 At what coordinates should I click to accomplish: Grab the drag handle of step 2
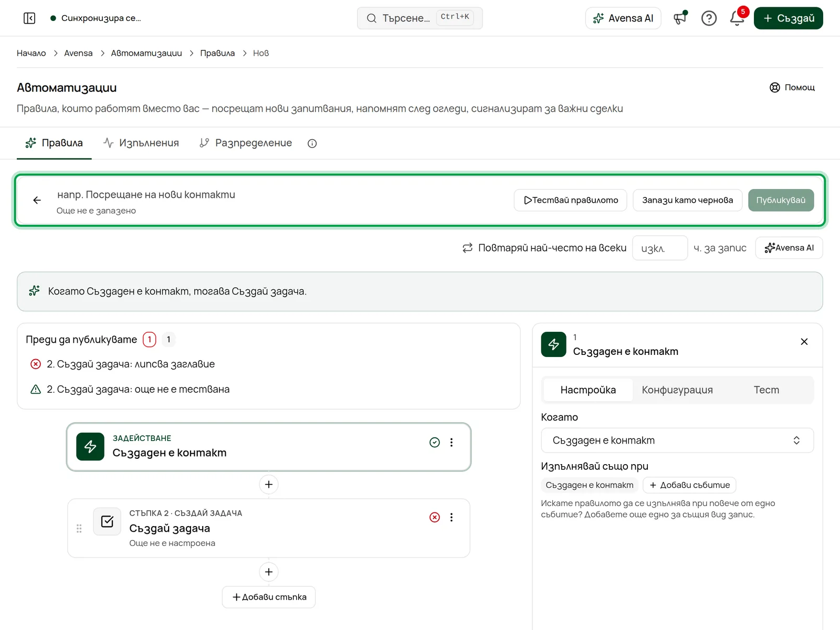[x=79, y=529]
